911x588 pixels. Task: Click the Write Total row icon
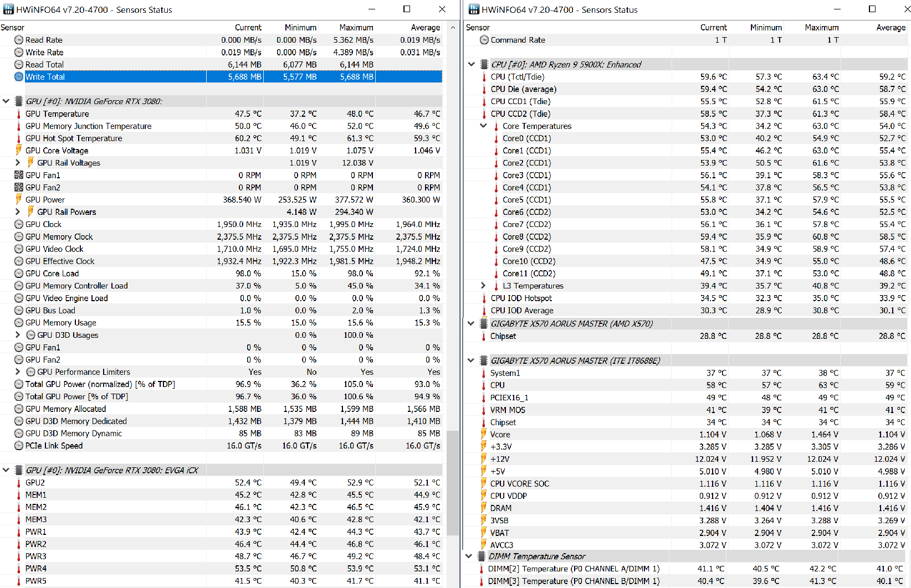(x=19, y=76)
